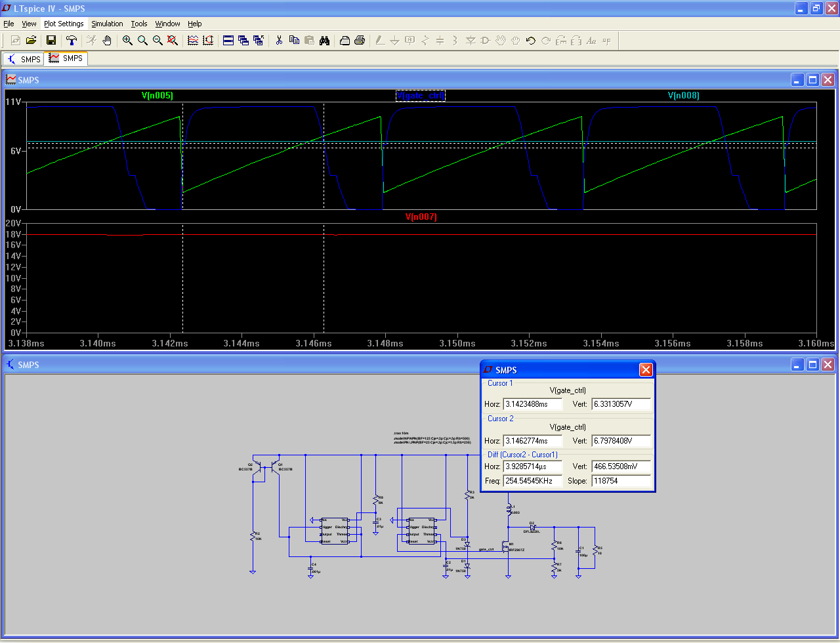Zoom to full extents using the crossed magnifier

[173, 41]
